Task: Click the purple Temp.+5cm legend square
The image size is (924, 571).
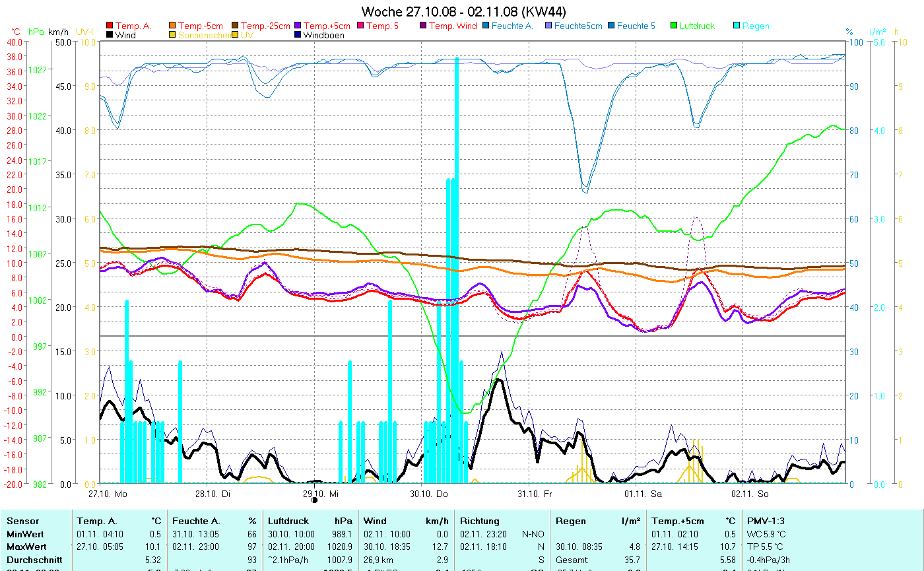Action: point(298,26)
